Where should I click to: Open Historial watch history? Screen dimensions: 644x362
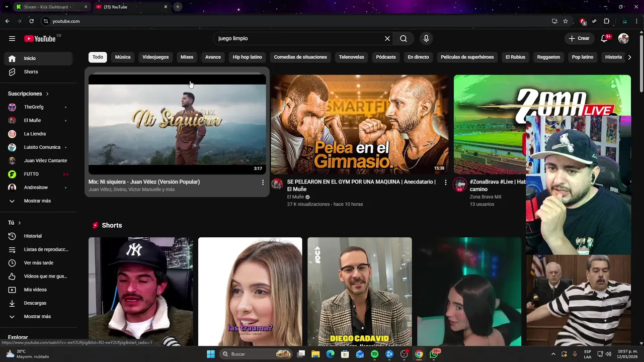[x=39, y=236]
